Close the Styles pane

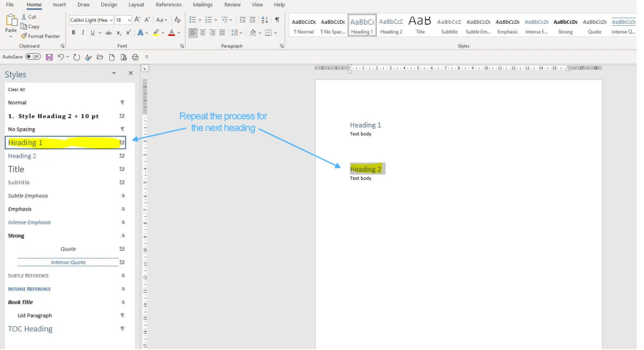(131, 73)
